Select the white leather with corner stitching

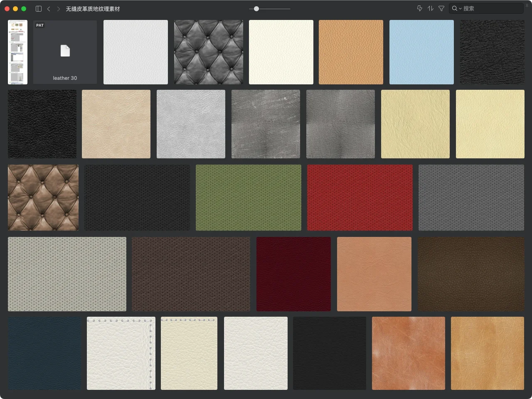coord(121,353)
